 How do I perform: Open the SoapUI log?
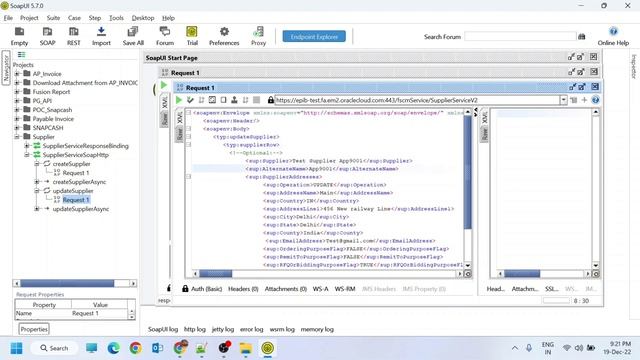(x=163, y=329)
